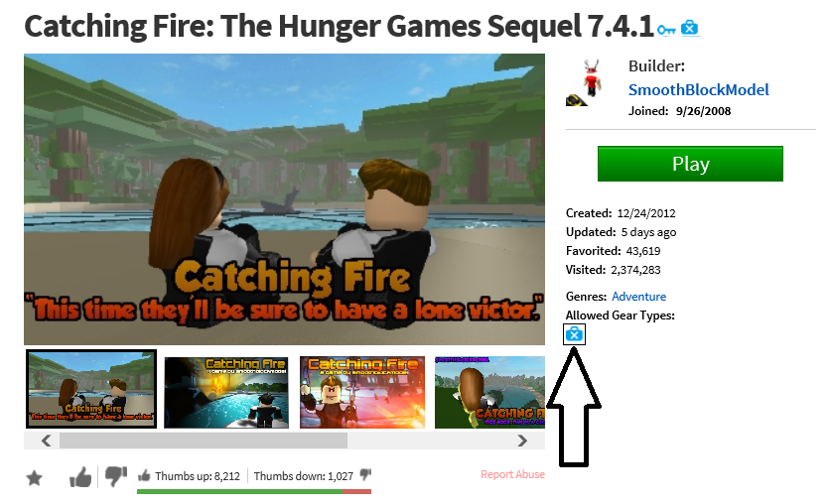Open the SmoothBlockModel profile link
This screenshot has width=831, height=504.
tap(698, 90)
